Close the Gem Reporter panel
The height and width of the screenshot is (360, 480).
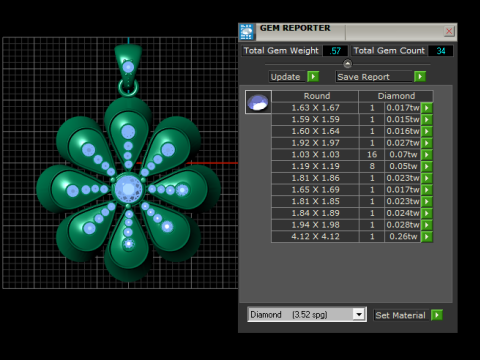[449, 31]
